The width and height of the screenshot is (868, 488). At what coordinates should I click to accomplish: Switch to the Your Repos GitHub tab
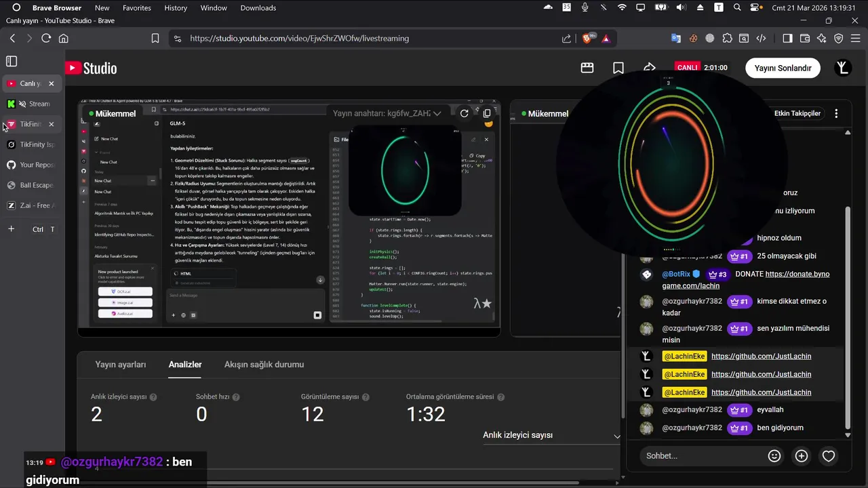pyautogui.click(x=32, y=165)
